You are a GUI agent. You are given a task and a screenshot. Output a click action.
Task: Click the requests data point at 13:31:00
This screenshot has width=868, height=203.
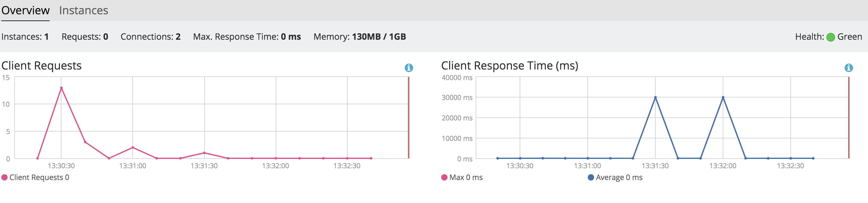tap(133, 147)
